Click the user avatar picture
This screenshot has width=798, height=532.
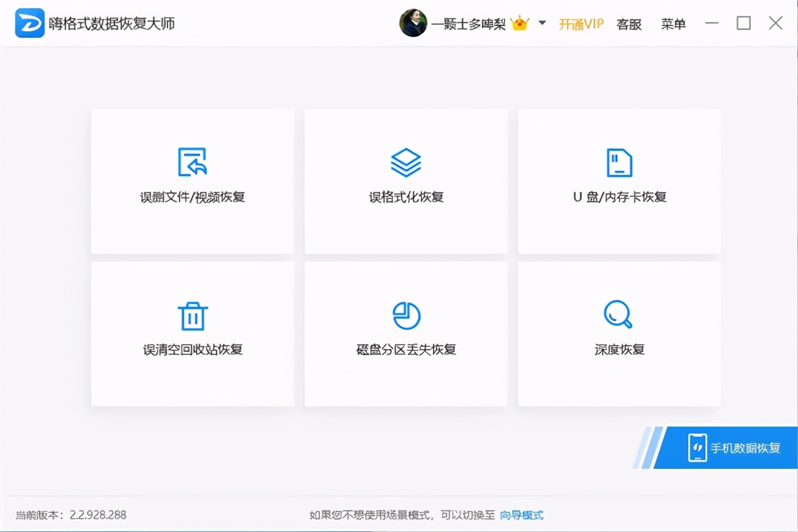[414, 23]
